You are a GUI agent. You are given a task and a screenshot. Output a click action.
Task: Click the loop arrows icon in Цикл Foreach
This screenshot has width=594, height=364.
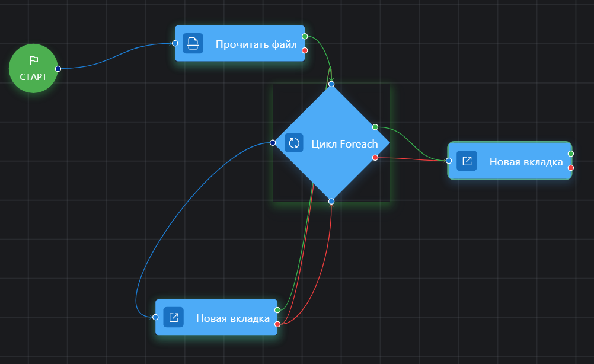click(293, 143)
